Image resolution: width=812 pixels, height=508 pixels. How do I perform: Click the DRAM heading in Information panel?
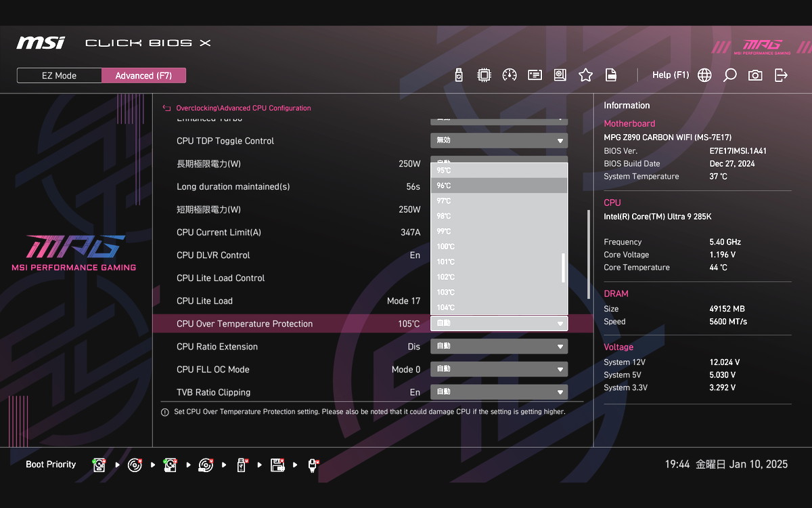[616, 294]
